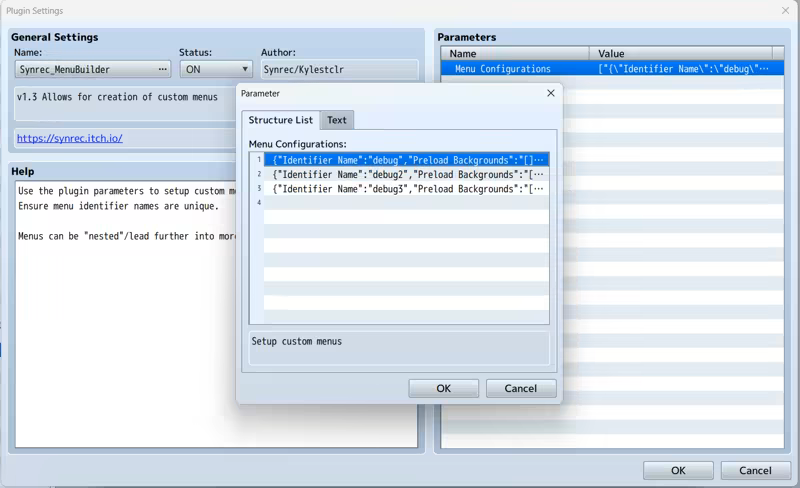Click the Value column header
Viewport: 800px width, 488px height.
tap(680, 54)
